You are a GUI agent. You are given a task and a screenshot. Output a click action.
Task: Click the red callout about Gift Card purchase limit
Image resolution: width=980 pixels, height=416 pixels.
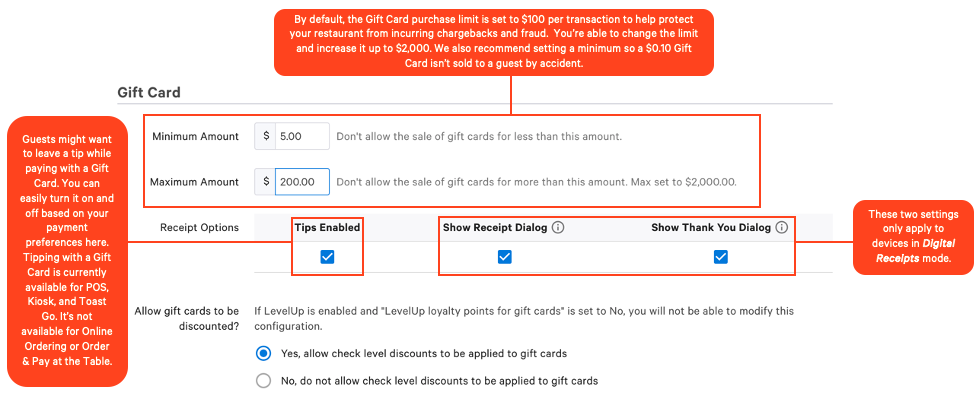(494, 41)
